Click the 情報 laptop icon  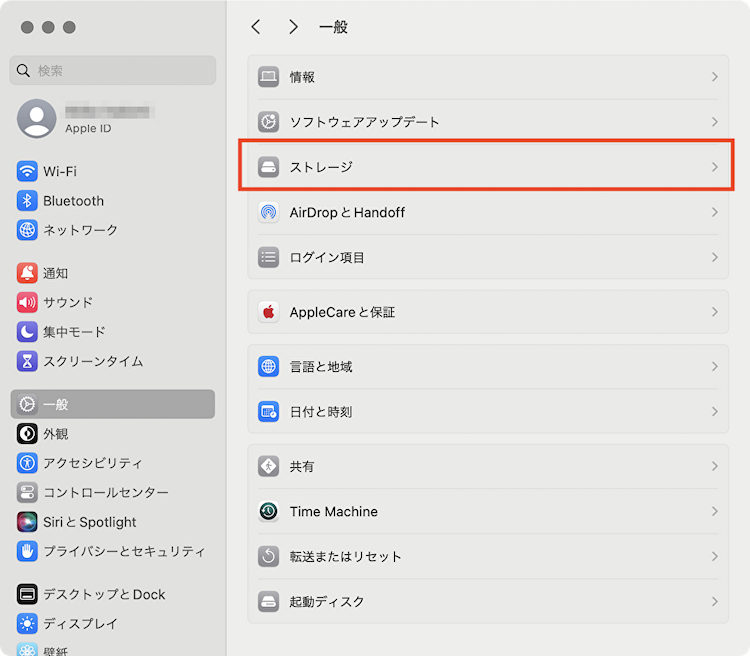point(268,77)
